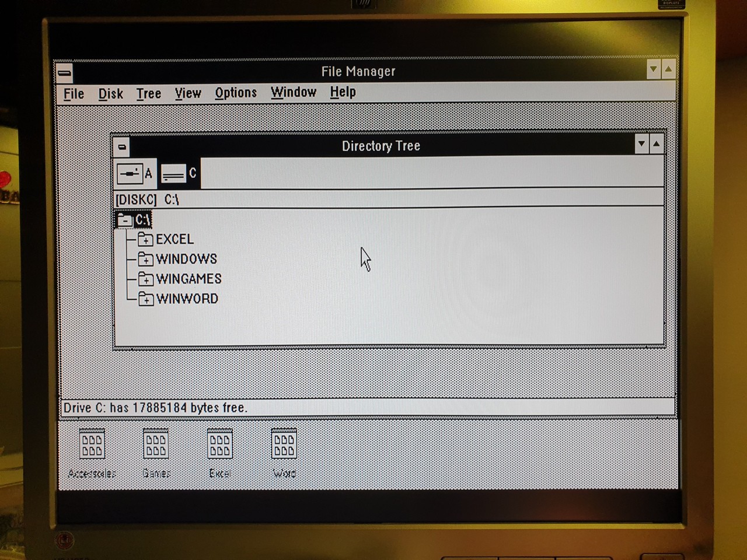This screenshot has height=560, width=747.
Task: Open the Tree menu
Action: tap(148, 93)
